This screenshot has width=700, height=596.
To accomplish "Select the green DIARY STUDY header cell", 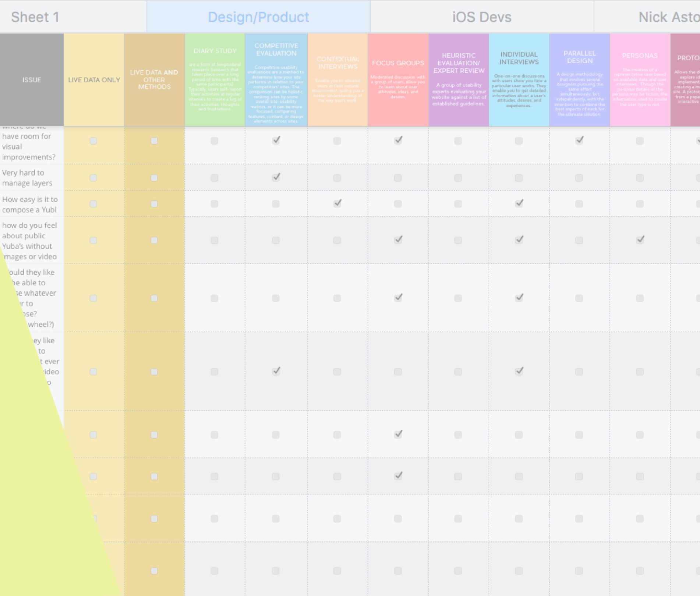I will pyautogui.click(x=215, y=80).
